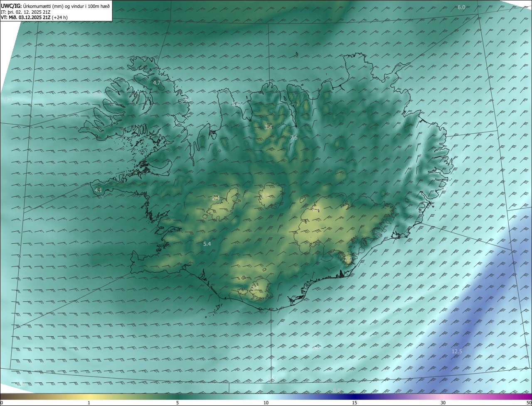Pick the pale pink segment of the color scale

click(443, 396)
